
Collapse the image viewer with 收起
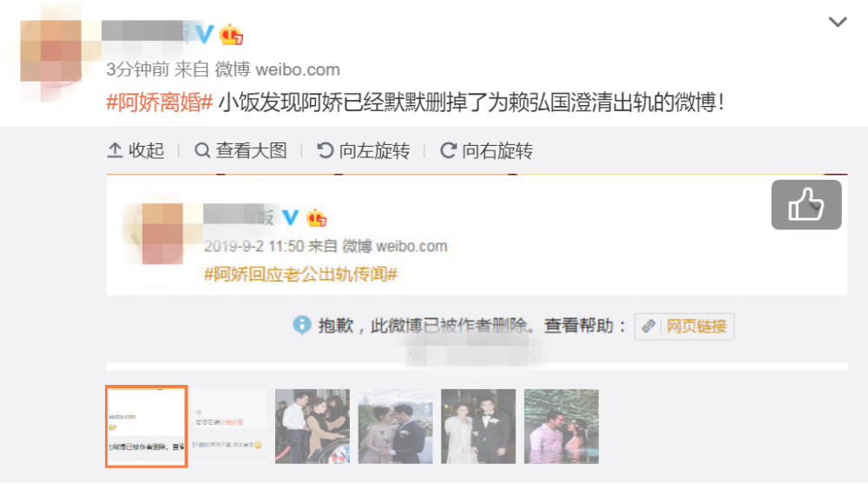(x=135, y=150)
